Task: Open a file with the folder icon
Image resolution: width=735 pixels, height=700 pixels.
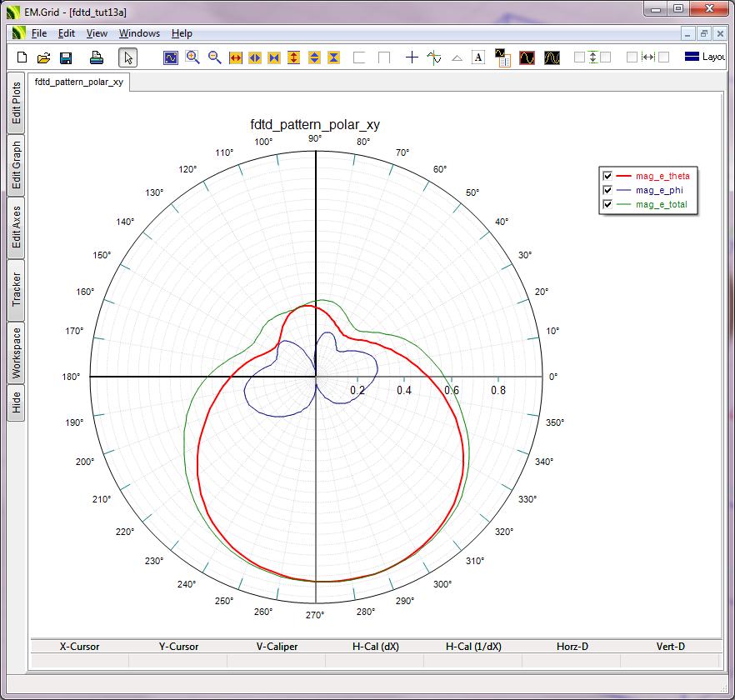Action: click(x=44, y=57)
